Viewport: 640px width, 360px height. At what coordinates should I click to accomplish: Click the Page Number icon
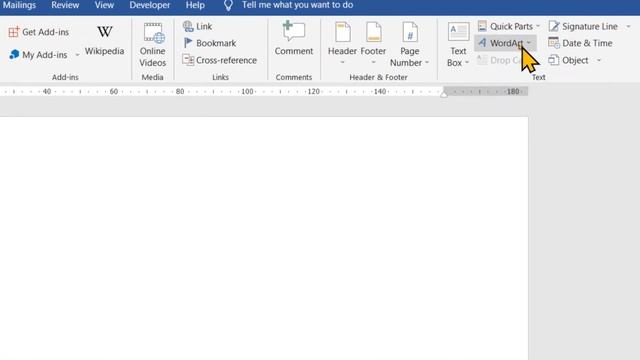pyautogui.click(x=409, y=32)
